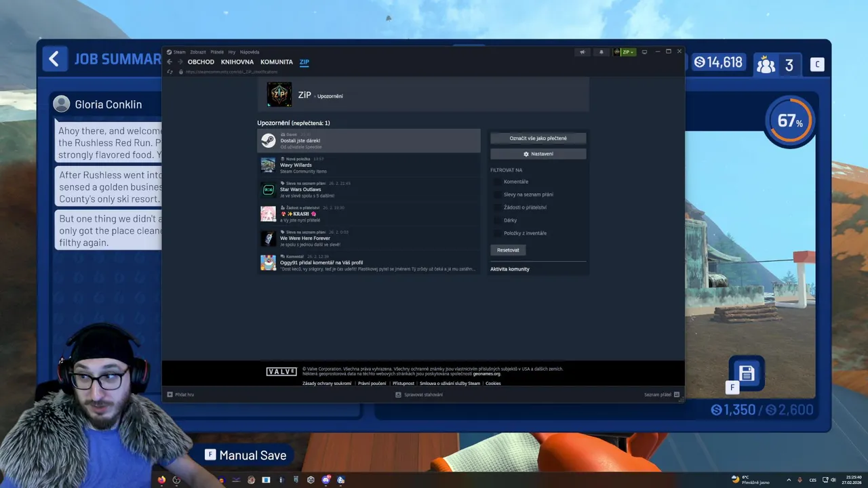This screenshot has width=868, height=488.
Task: Open Firefox from the taskbar
Action: tap(161, 480)
